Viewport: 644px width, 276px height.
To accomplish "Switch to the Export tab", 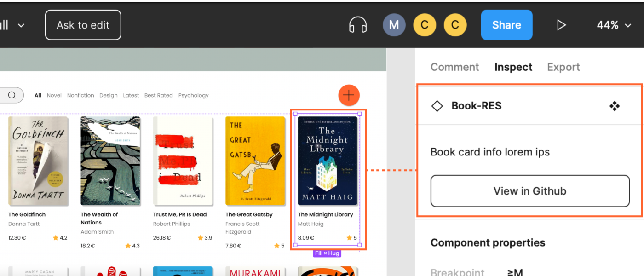I will pos(563,67).
